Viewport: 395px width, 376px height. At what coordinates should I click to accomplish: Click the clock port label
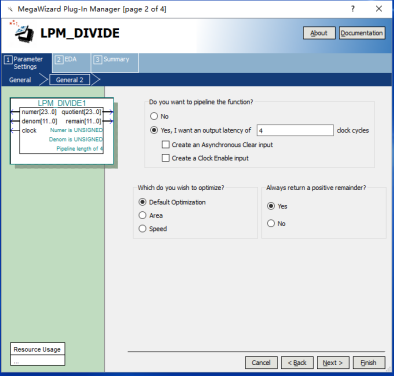tap(29, 130)
